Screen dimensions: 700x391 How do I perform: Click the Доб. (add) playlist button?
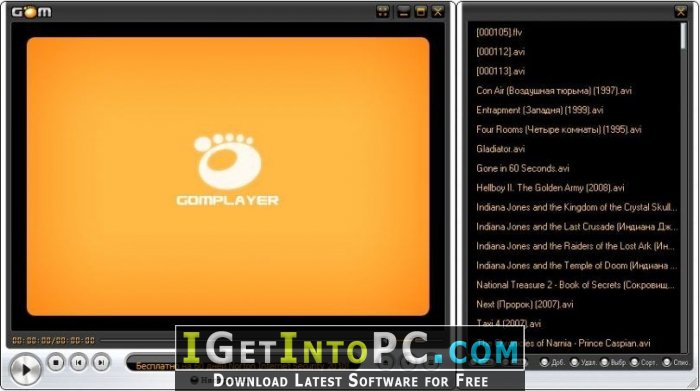coord(553,362)
